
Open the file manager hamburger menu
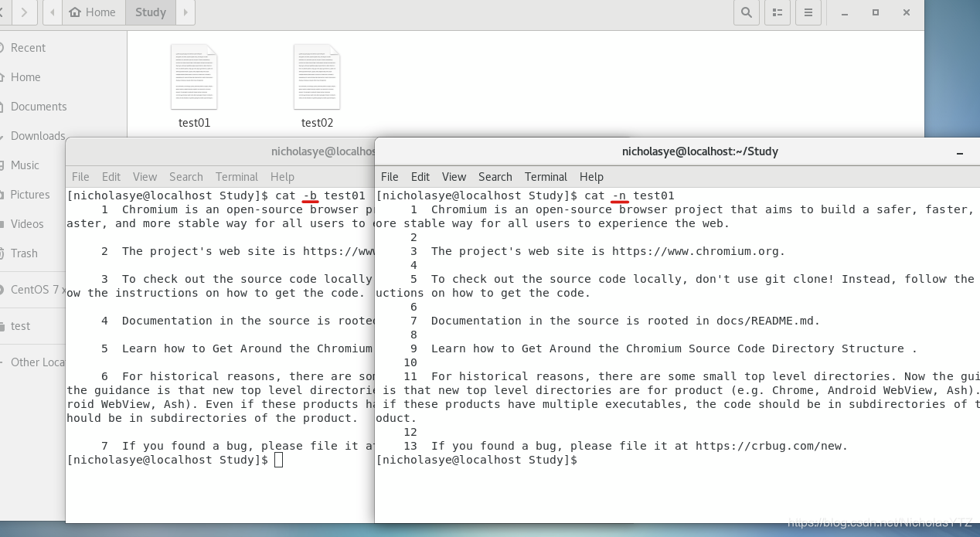click(x=808, y=12)
